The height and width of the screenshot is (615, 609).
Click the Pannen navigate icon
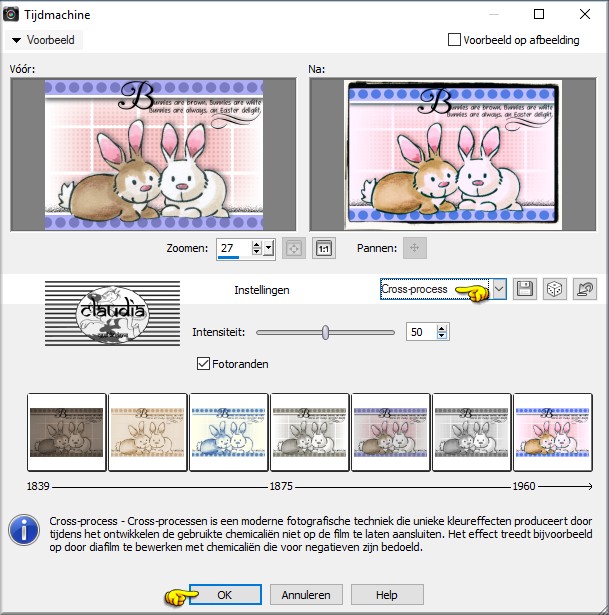point(414,248)
